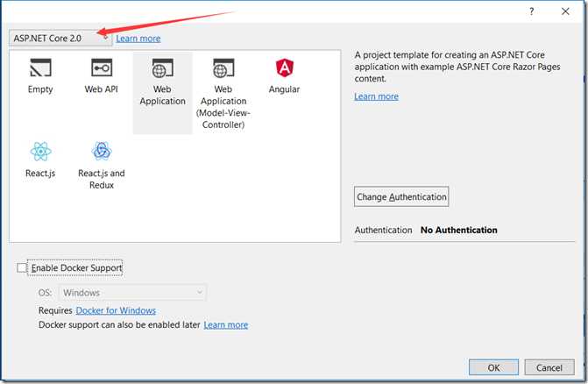Select the Angular template icon
The width and height of the screenshot is (588, 384).
pos(285,68)
